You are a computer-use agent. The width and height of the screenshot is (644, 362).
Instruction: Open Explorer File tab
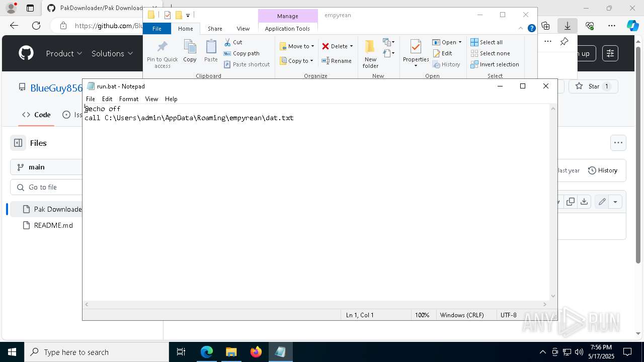tap(157, 29)
